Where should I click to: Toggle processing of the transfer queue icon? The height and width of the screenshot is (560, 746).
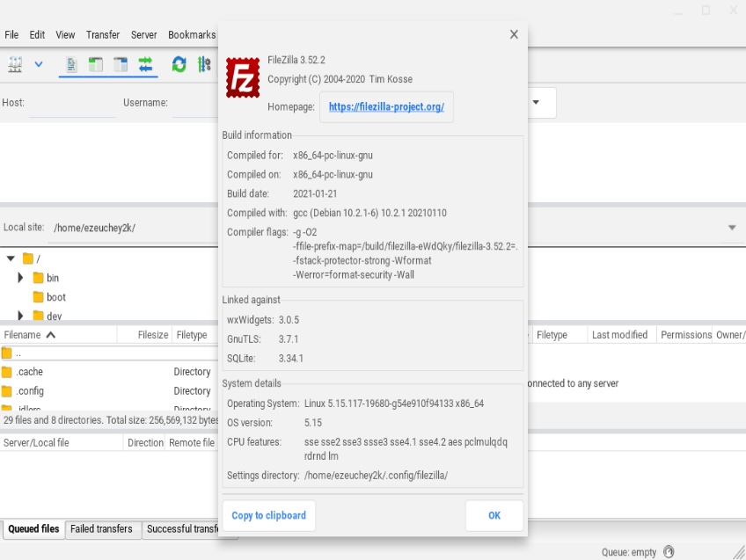click(204, 64)
